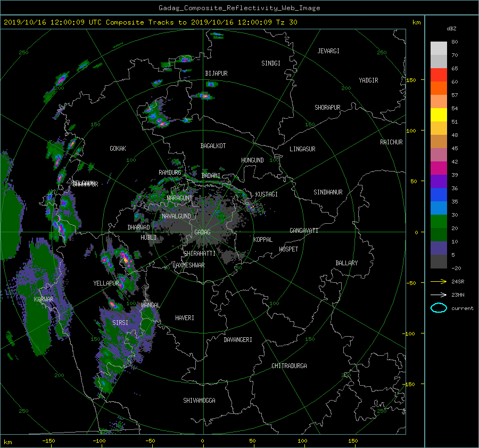The width and height of the screenshot is (479, 448).
Task: Click the GADAG radar center label
Action: 203,232
